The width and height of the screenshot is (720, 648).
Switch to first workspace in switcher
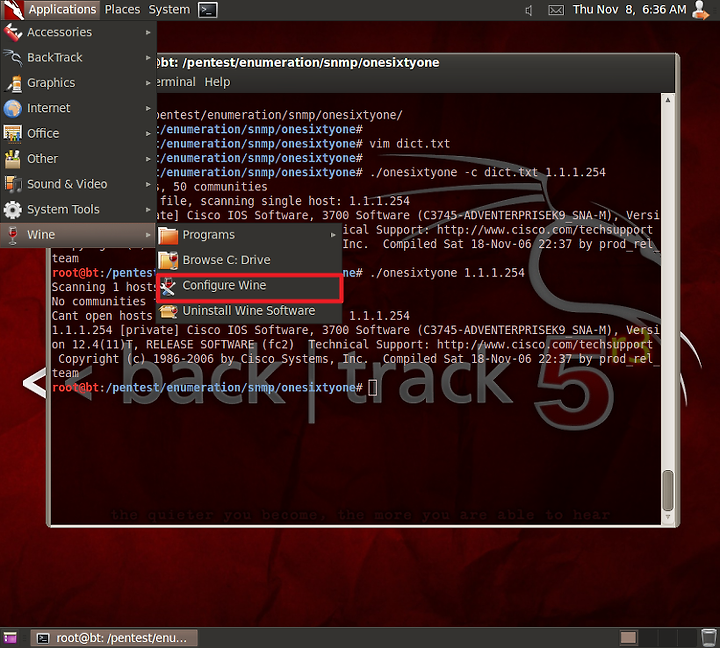pos(628,637)
